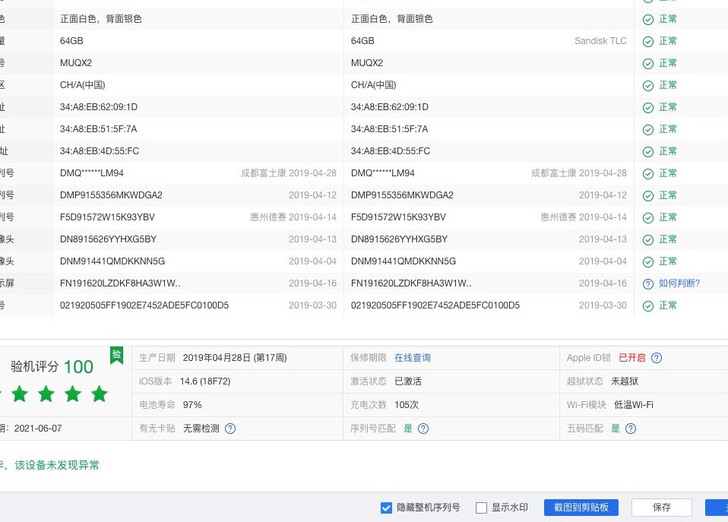The height and width of the screenshot is (522, 728).
Task: Click the help icon beside 如何判断?
Action: coord(648,284)
